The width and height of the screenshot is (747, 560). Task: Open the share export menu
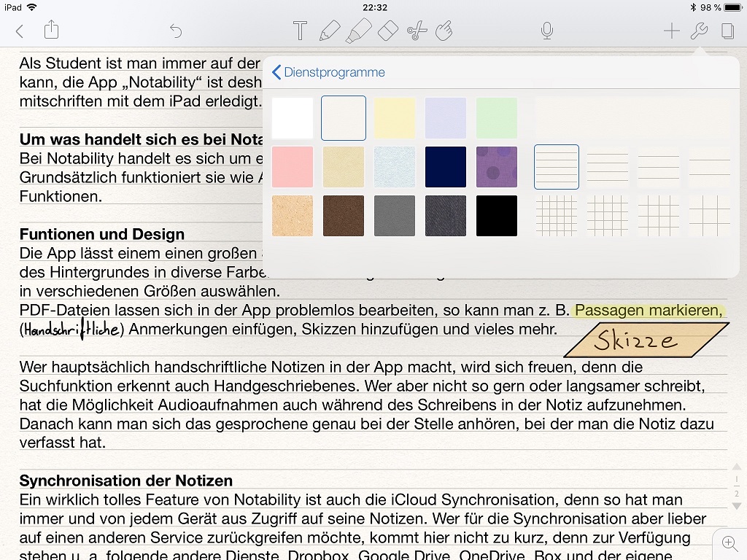[x=52, y=29]
